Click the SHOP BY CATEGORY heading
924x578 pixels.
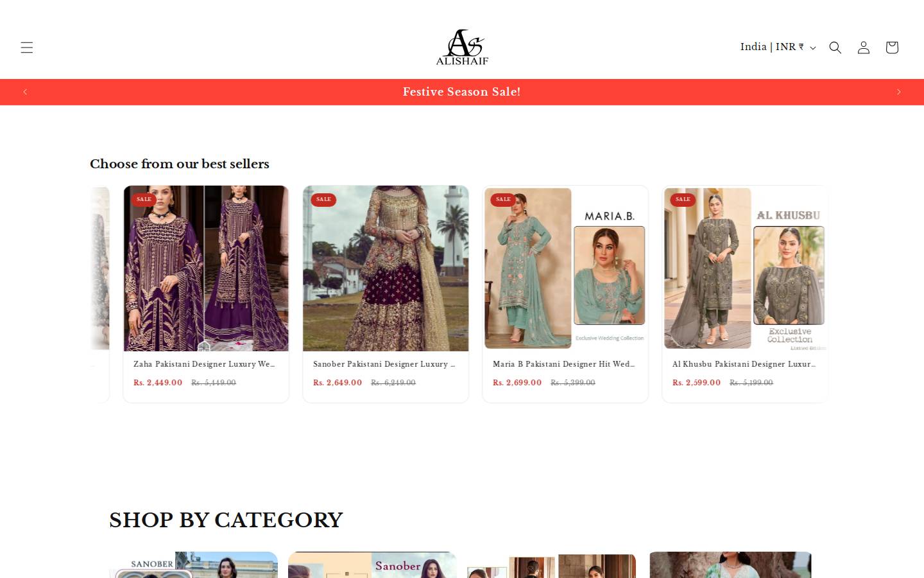226,520
